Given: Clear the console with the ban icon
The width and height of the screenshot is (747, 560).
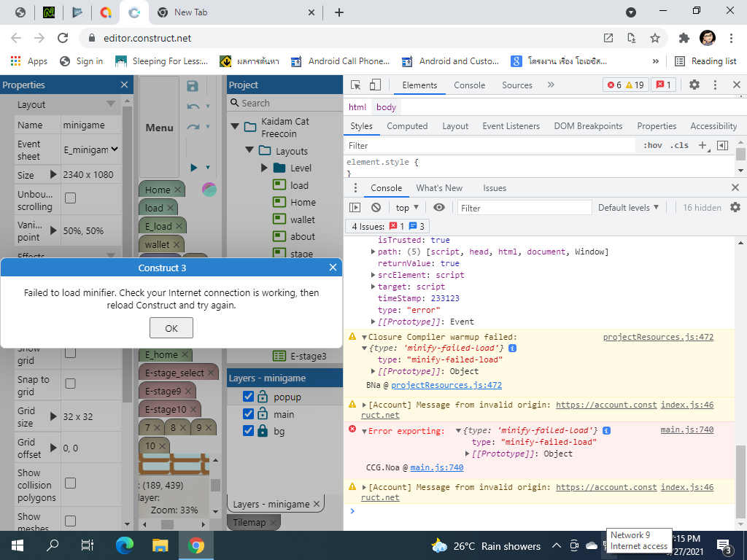Looking at the screenshot, I should tap(376, 208).
